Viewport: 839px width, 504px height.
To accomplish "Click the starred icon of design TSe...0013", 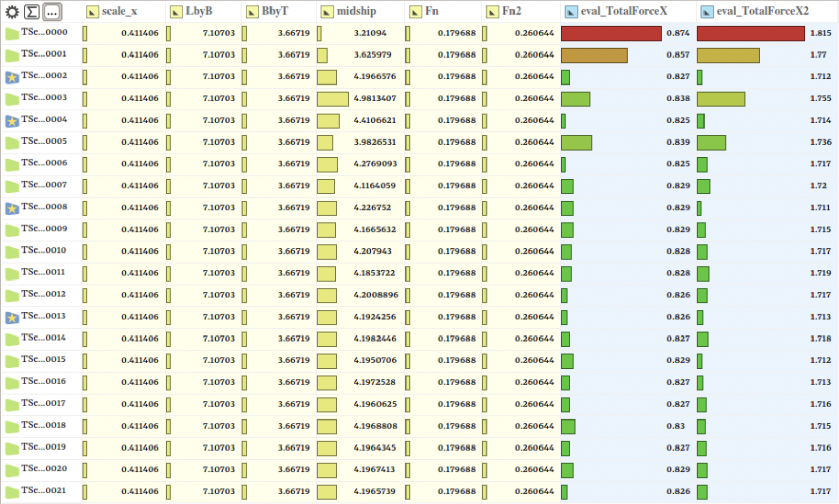I will point(12,318).
